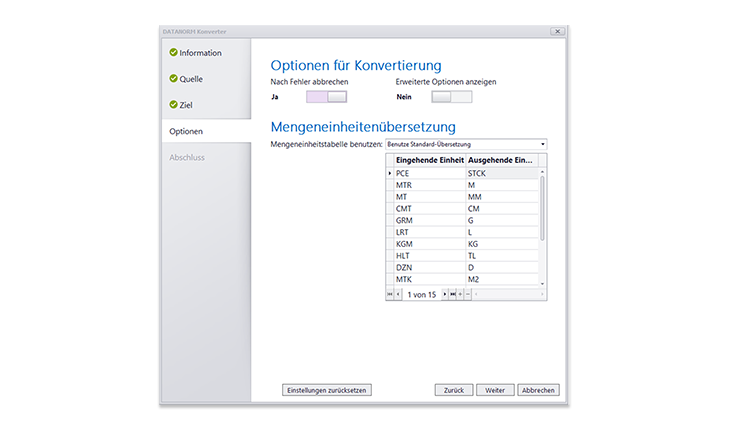The width and height of the screenshot is (729, 430).
Task: Select the KG cell
Action: point(502,244)
